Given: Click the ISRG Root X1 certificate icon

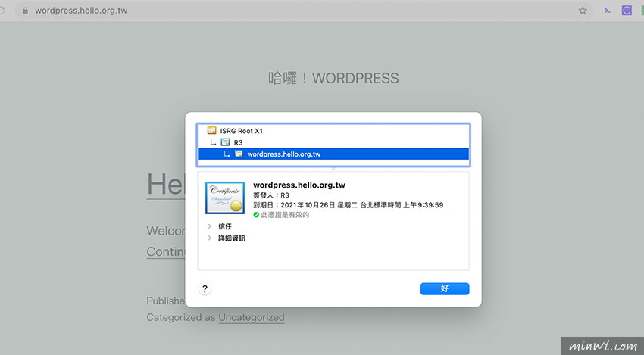Looking at the screenshot, I should click(212, 130).
